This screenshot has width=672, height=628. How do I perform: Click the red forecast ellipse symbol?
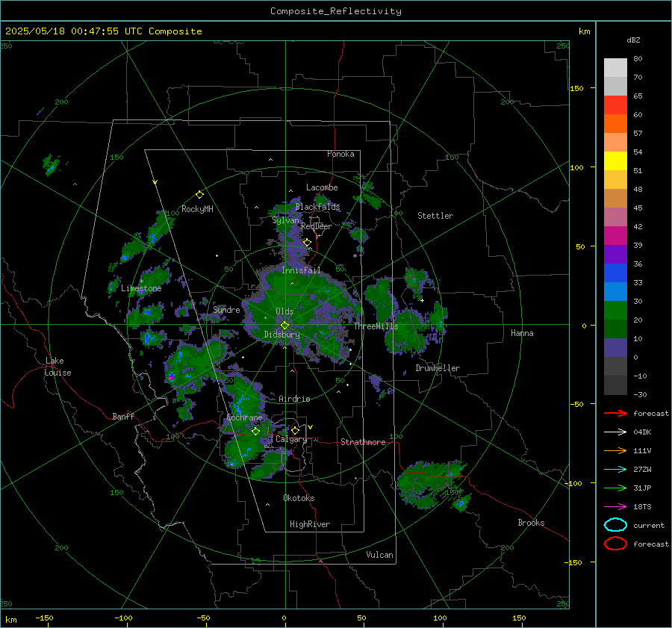click(x=615, y=544)
